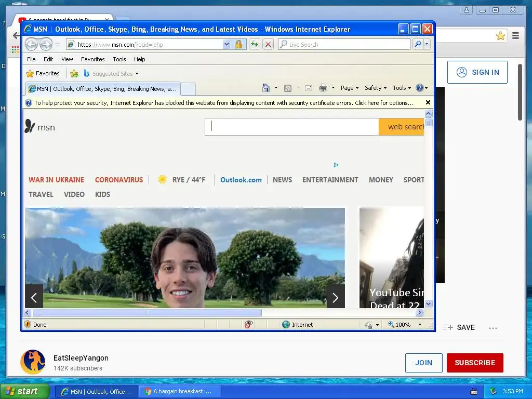This screenshot has width=532, height=399.
Task: Click the Internet zone globe in status bar
Action: [286, 325]
